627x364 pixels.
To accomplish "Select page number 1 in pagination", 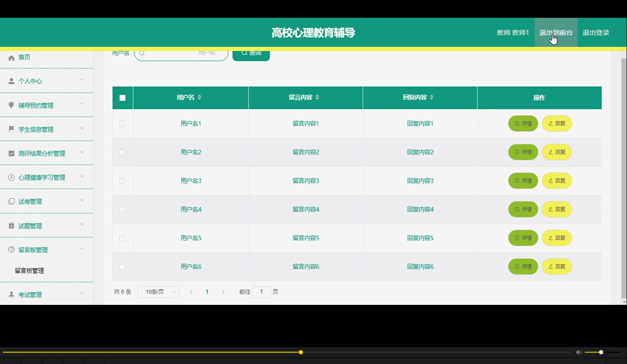I will (x=207, y=292).
